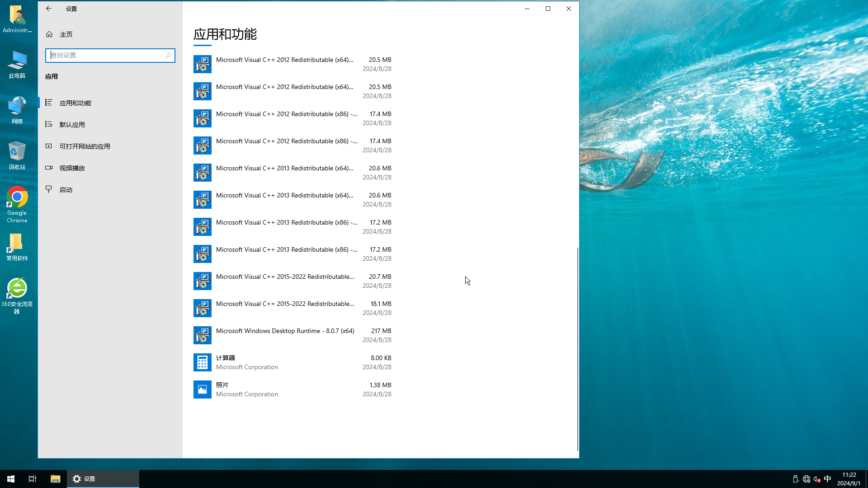Click the 计算器 app icon
Screen dimensions: 868x488
point(202,362)
